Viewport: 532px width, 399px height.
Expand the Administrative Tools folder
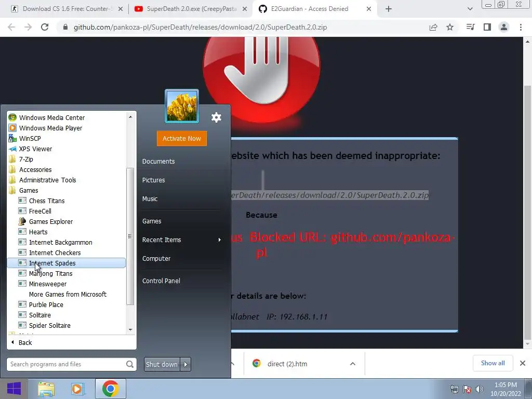47,180
